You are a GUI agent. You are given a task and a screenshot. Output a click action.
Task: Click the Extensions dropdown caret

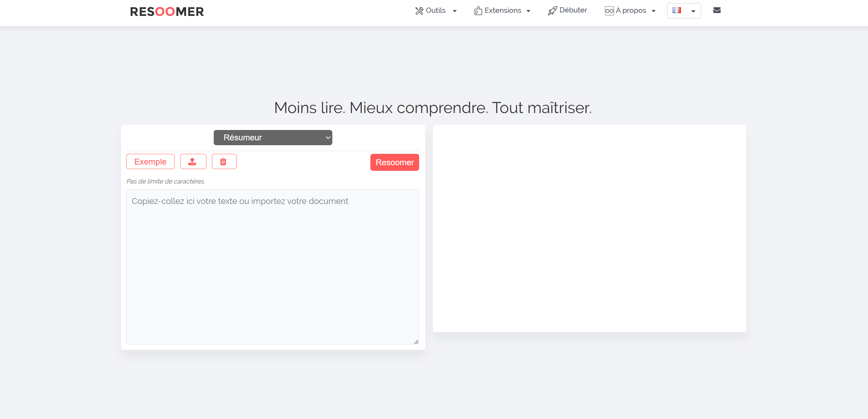click(x=528, y=11)
